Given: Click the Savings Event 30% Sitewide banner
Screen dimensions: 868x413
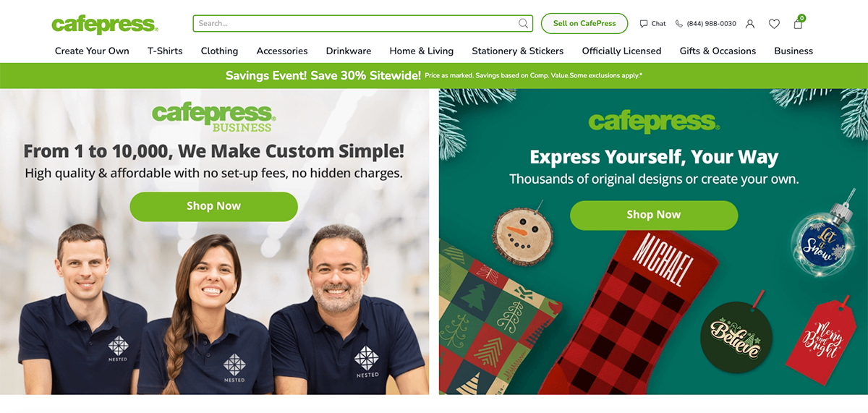Looking at the screenshot, I should (434, 75).
